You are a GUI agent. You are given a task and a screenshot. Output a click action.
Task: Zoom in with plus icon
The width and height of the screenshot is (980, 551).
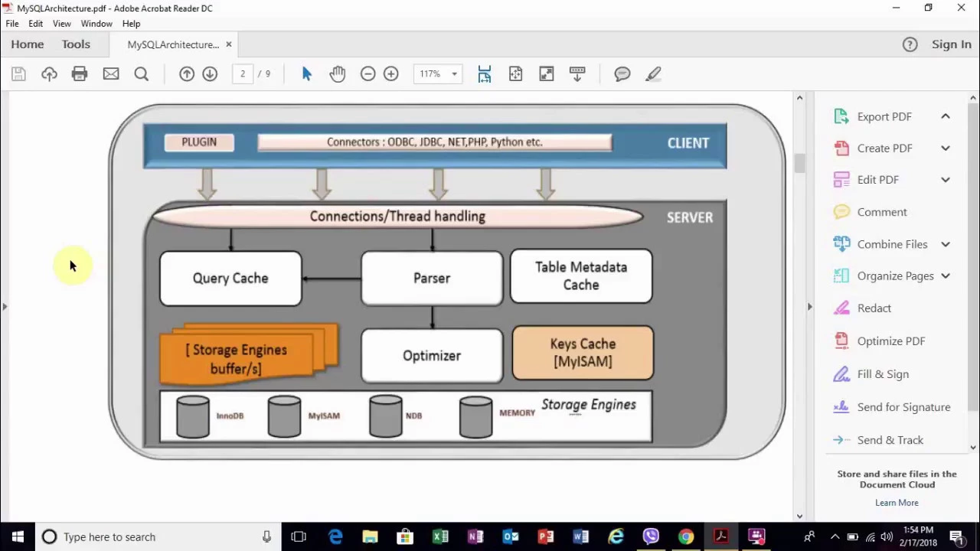point(391,74)
